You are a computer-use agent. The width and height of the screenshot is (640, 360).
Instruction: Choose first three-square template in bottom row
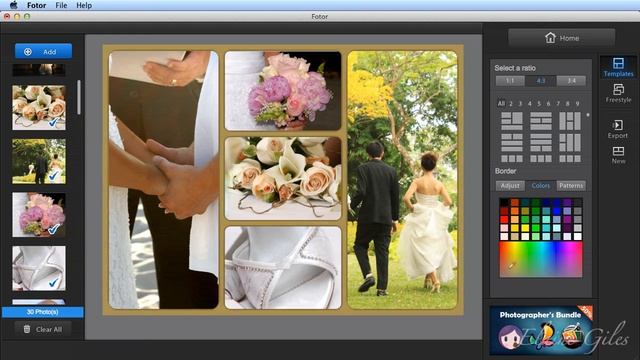click(x=511, y=159)
